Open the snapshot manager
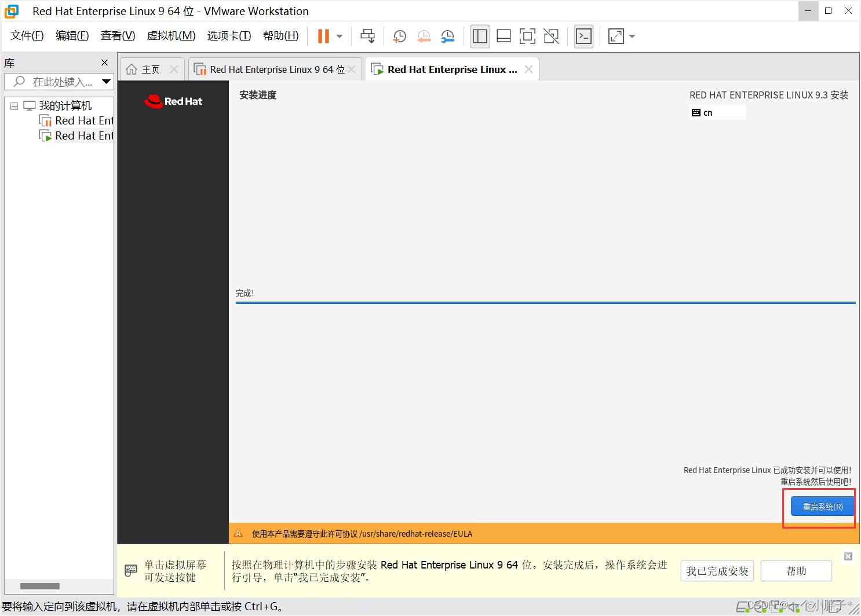 tap(447, 36)
